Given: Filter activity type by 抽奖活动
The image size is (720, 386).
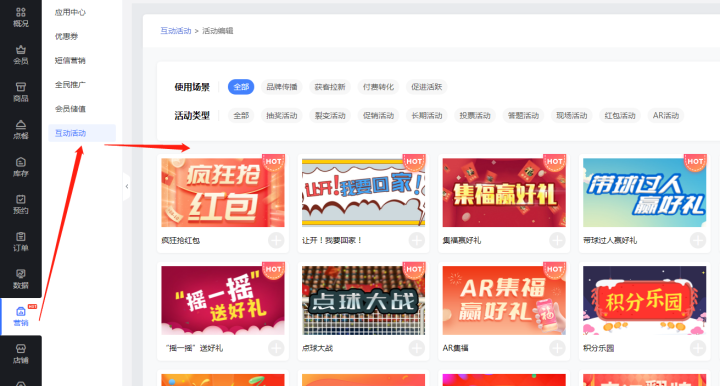Looking at the screenshot, I should click(x=282, y=116).
